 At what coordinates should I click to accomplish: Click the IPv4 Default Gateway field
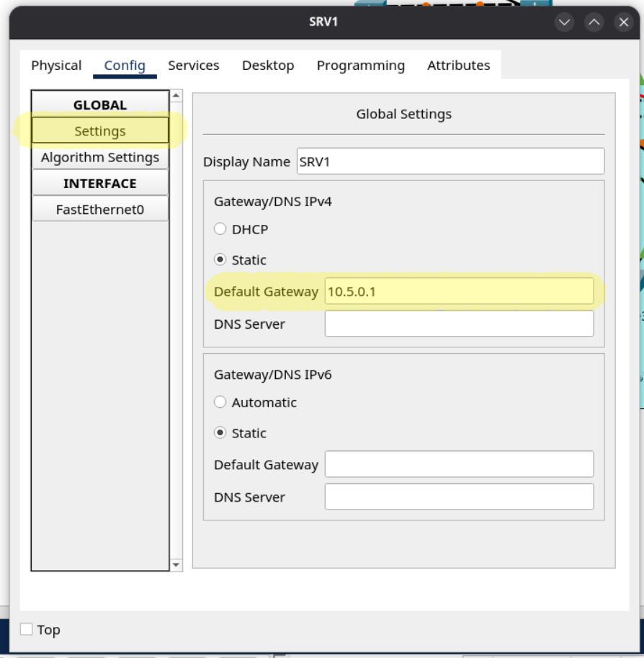tap(459, 292)
